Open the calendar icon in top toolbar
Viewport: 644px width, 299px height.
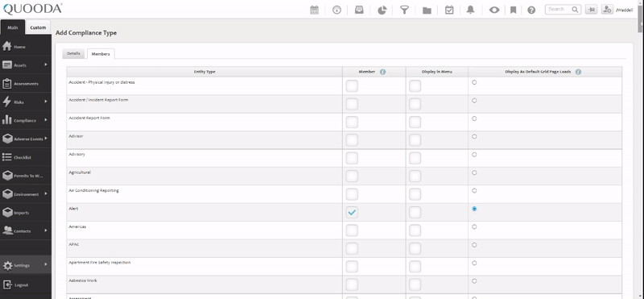(x=314, y=10)
